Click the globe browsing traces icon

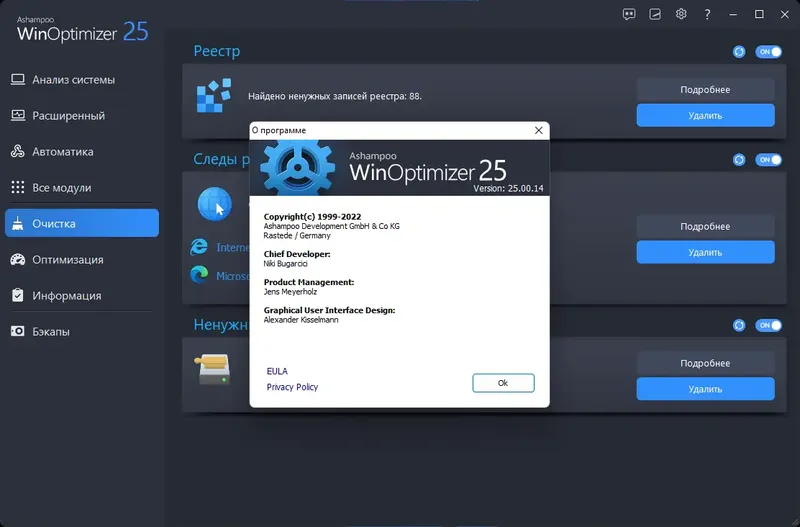[215, 204]
